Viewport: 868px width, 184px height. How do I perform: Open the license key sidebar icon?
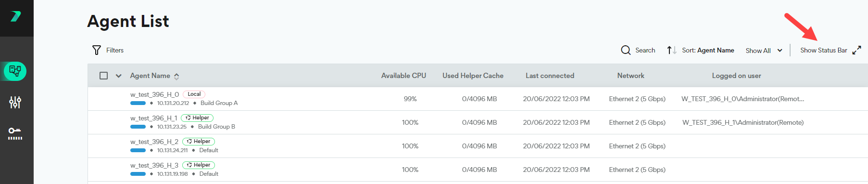(15, 133)
